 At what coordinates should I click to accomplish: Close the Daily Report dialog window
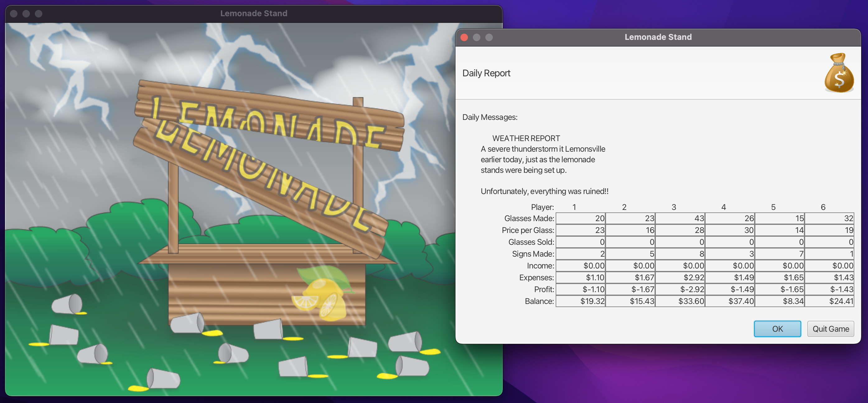464,37
